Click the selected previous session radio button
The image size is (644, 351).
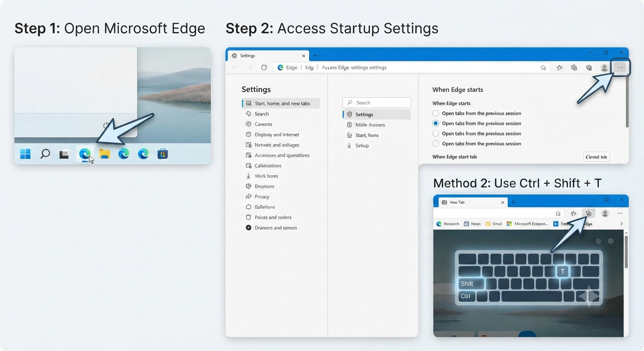pyautogui.click(x=436, y=123)
